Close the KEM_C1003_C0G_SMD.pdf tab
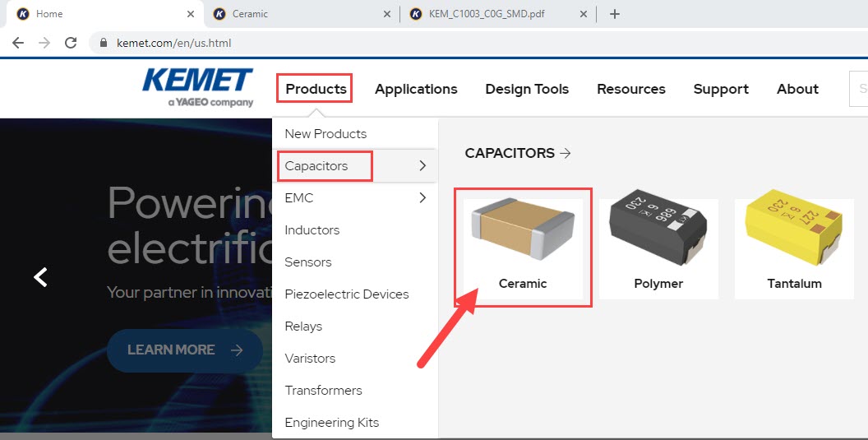 pos(584,15)
